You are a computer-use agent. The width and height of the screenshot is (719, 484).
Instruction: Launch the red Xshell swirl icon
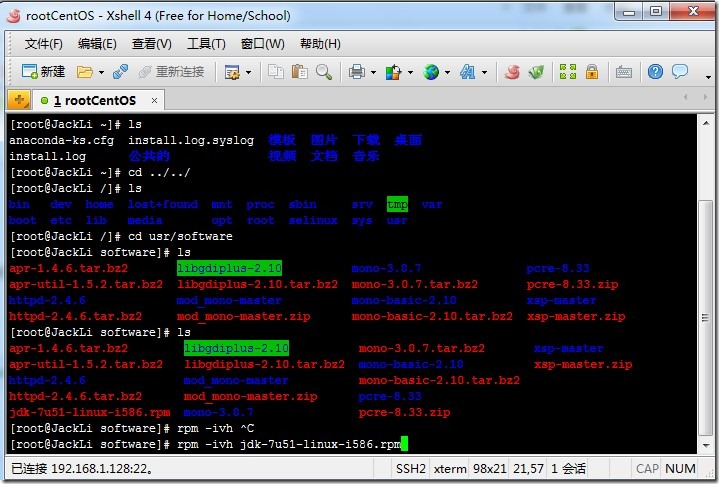512,72
